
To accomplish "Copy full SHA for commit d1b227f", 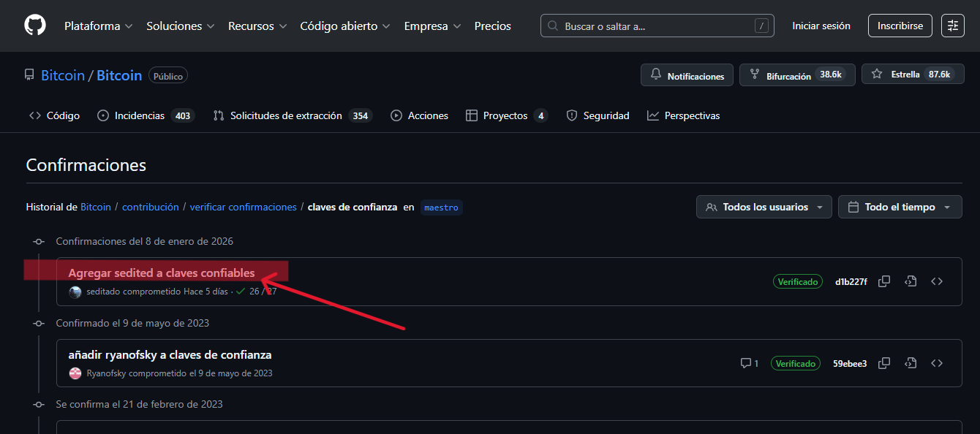I will tap(884, 281).
